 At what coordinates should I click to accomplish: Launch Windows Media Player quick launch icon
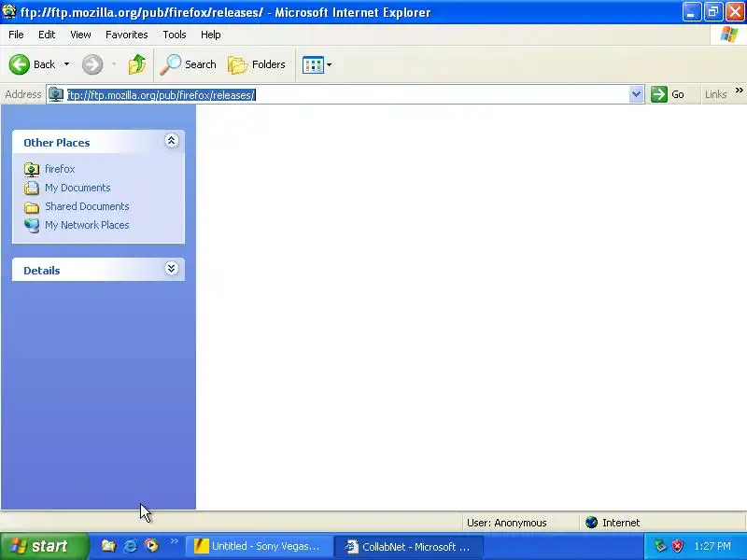coord(151,545)
